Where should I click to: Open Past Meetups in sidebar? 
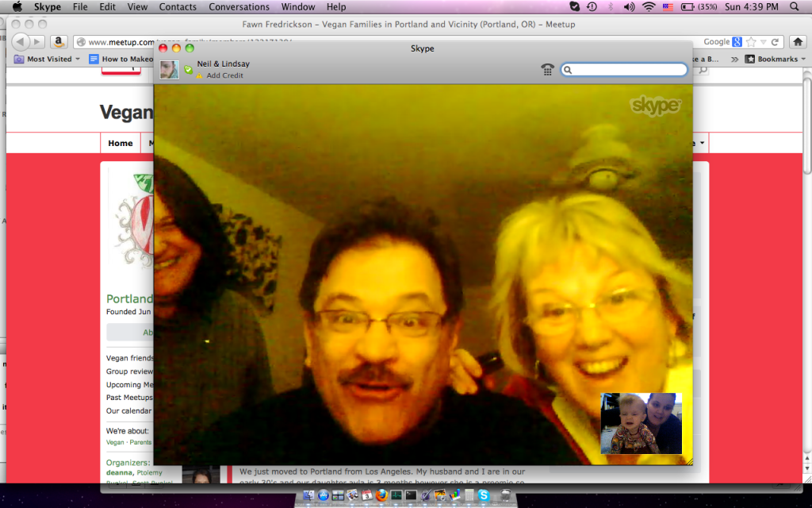[x=129, y=398]
